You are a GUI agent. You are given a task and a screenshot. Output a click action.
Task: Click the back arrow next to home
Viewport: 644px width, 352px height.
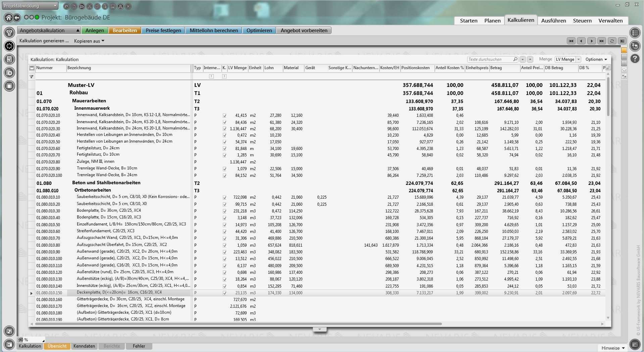[x=17, y=18]
